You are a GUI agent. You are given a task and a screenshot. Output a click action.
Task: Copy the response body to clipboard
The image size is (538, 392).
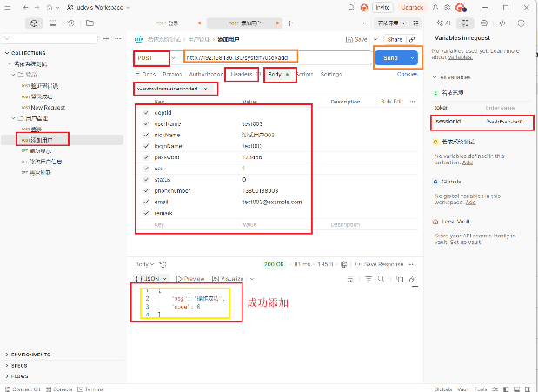(x=400, y=279)
